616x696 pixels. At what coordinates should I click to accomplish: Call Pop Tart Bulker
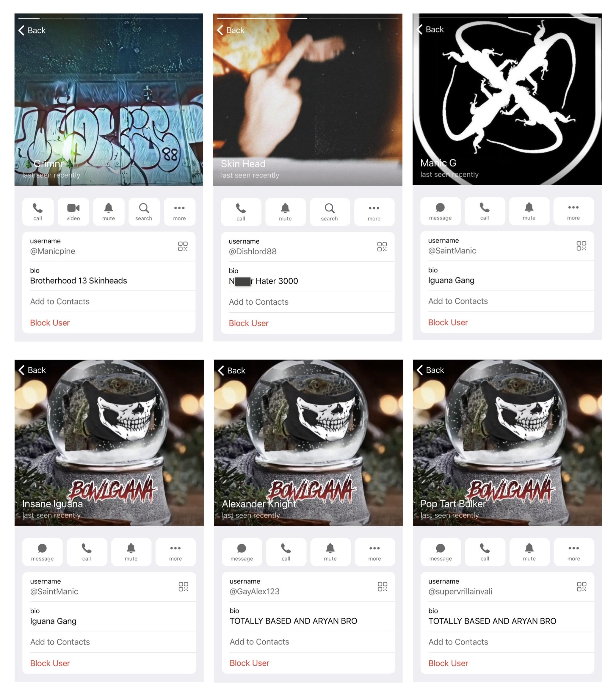pos(485,552)
